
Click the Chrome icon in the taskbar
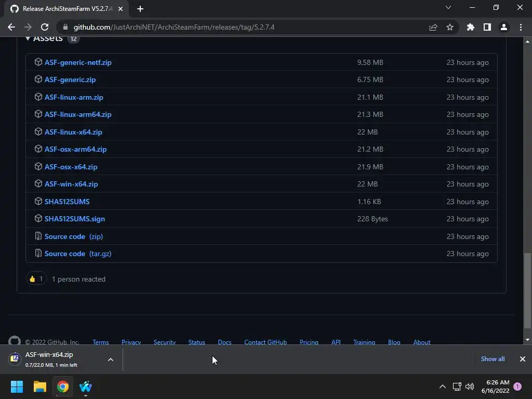pyautogui.click(x=63, y=387)
